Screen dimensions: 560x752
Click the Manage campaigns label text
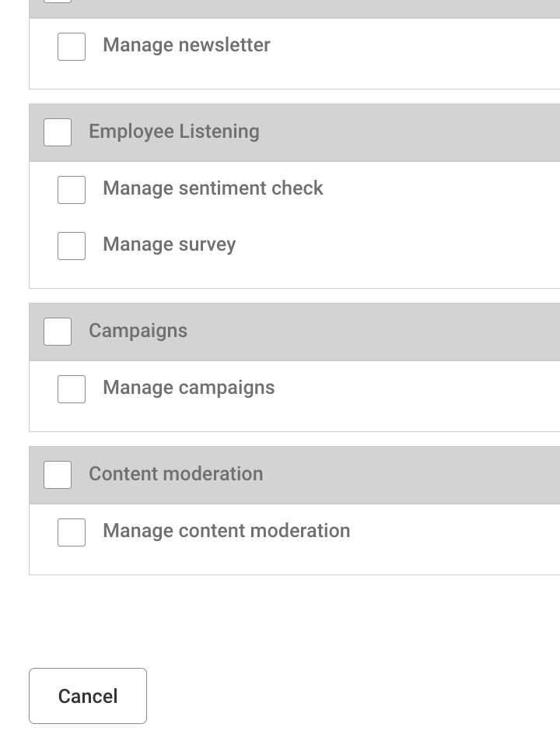[x=188, y=387]
